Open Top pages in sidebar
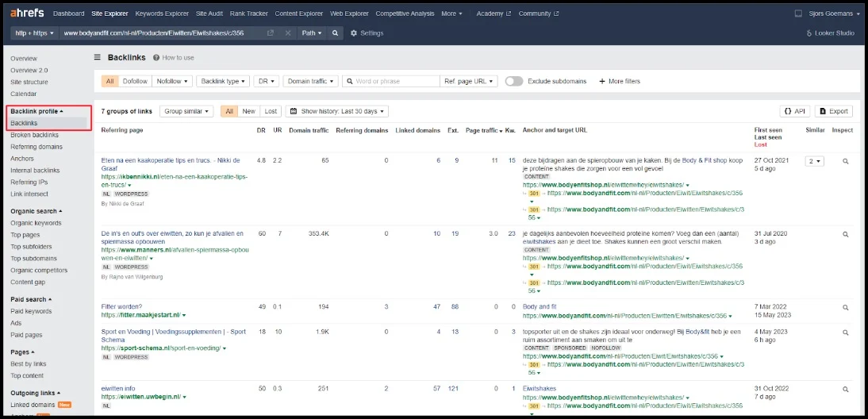 [x=25, y=235]
